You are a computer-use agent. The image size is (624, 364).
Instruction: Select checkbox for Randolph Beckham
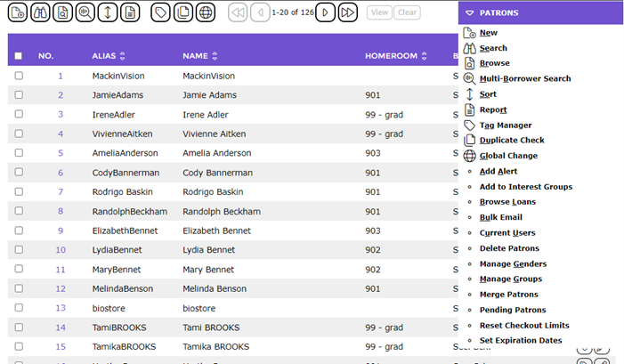click(x=19, y=210)
